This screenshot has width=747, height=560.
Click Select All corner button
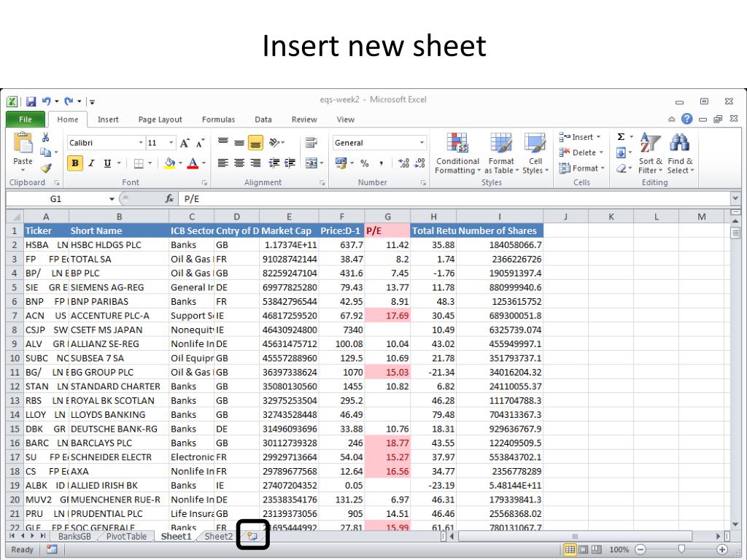pyautogui.click(x=15, y=217)
